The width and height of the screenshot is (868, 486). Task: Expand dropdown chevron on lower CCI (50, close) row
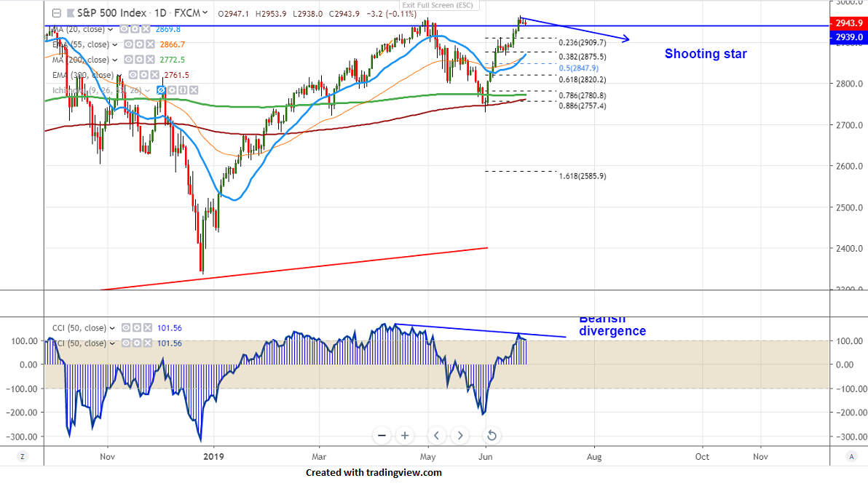[112, 344]
